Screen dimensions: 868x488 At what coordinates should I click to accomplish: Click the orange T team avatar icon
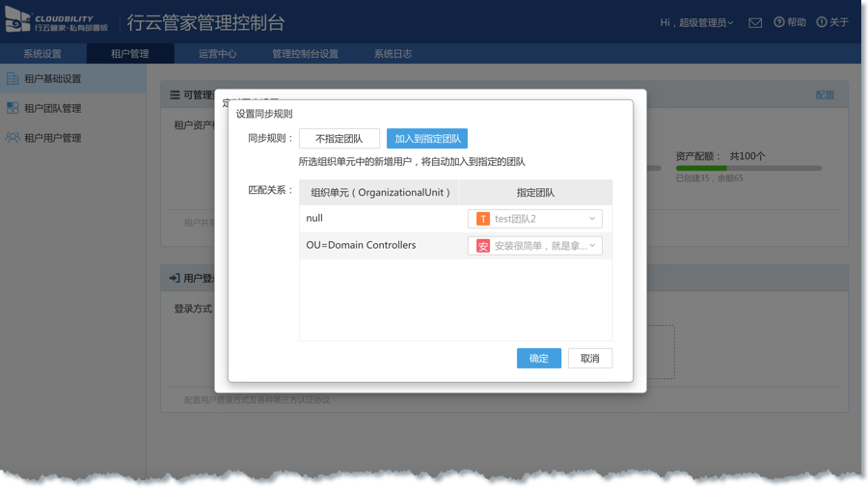[483, 219]
